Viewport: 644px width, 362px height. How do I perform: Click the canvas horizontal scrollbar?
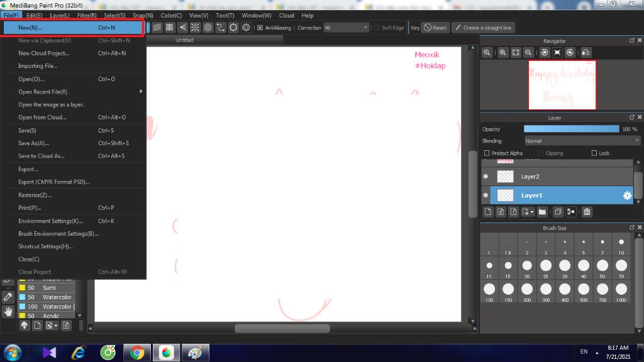(x=282, y=328)
